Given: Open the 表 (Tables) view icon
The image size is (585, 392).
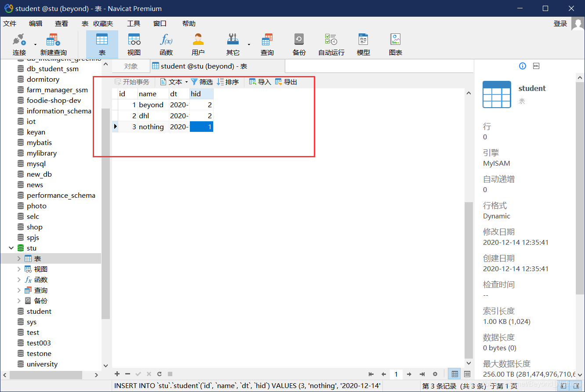Looking at the screenshot, I should (102, 44).
